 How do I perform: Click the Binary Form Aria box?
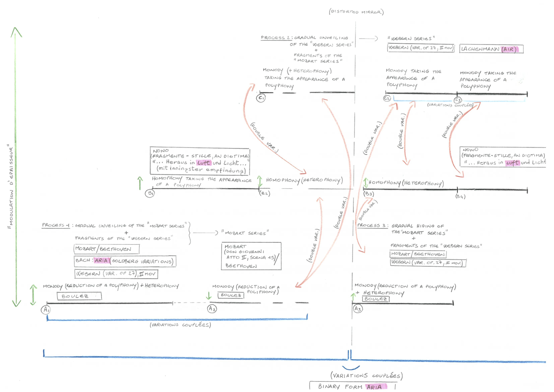point(352,387)
